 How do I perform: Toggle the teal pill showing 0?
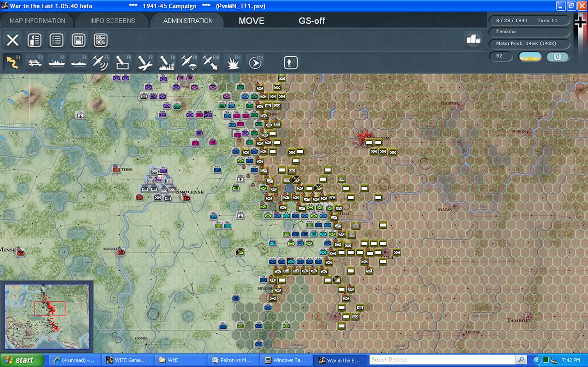coord(558,57)
